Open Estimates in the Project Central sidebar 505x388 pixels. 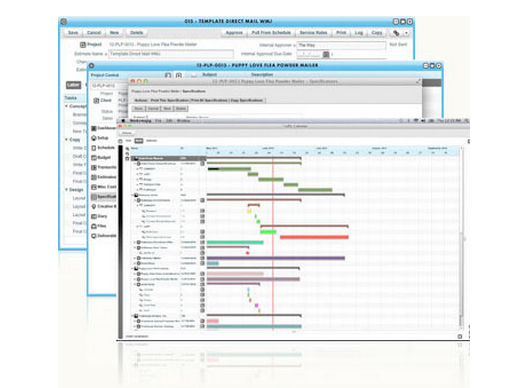(x=104, y=177)
